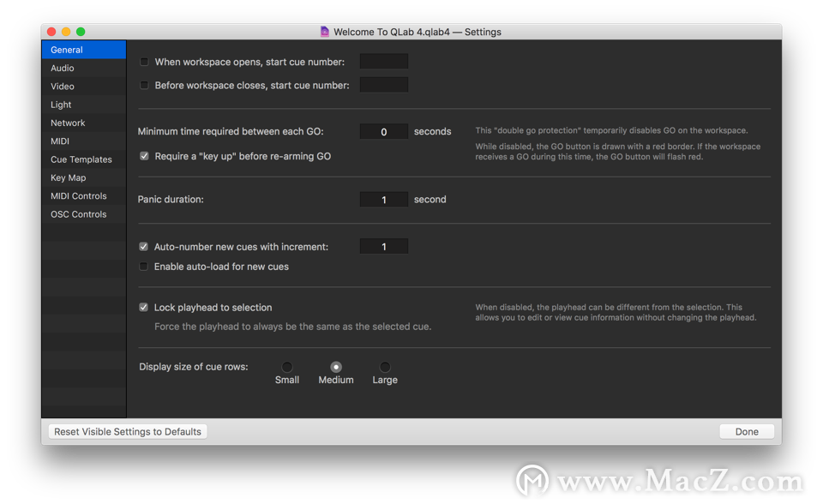Toggle Auto-number new cues checkbox
Image resolution: width=823 pixels, height=504 pixels.
click(x=143, y=247)
